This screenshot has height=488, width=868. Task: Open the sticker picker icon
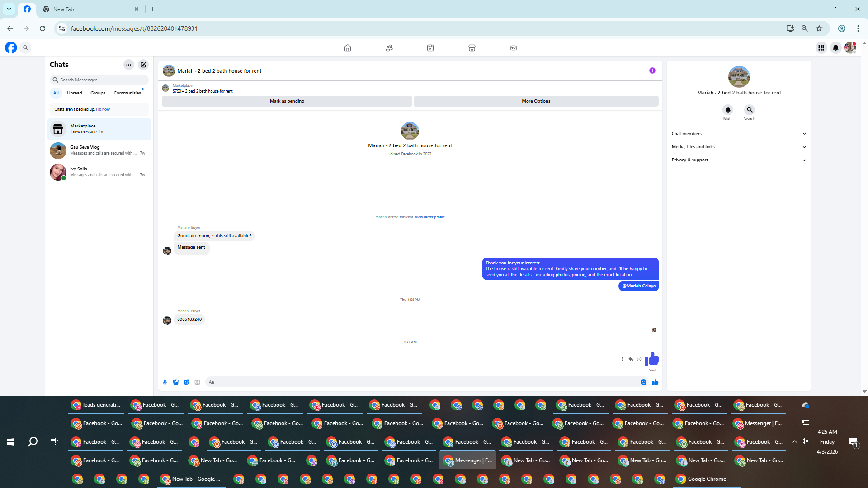point(187,382)
